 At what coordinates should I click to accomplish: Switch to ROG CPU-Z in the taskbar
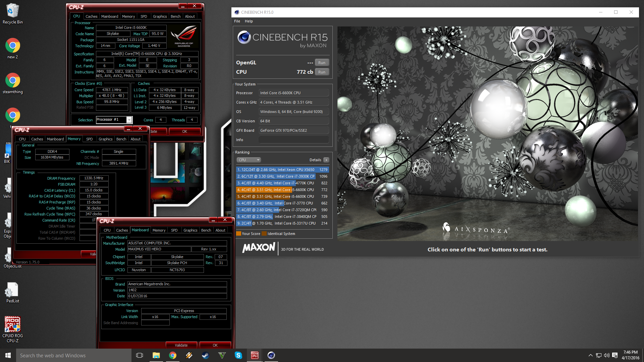pos(255,355)
